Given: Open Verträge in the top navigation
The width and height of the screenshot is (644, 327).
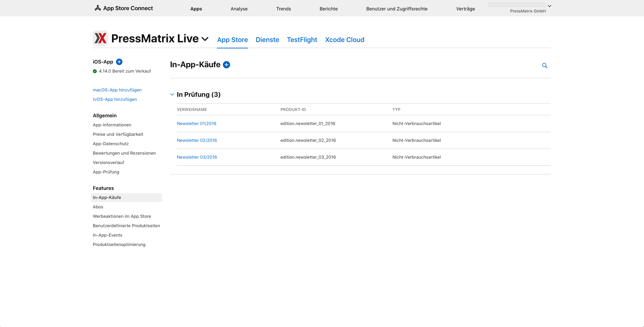Looking at the screenshot, I should (465, 9).
